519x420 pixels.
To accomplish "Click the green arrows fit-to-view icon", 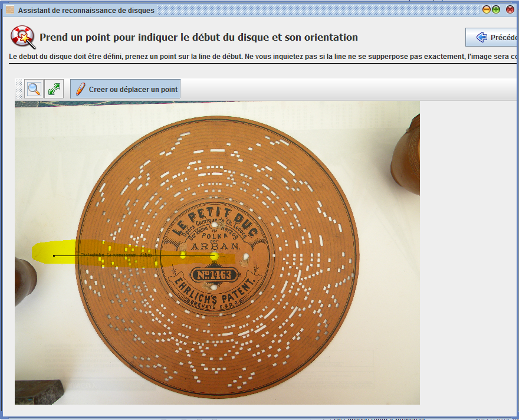I will click(54, 89).
